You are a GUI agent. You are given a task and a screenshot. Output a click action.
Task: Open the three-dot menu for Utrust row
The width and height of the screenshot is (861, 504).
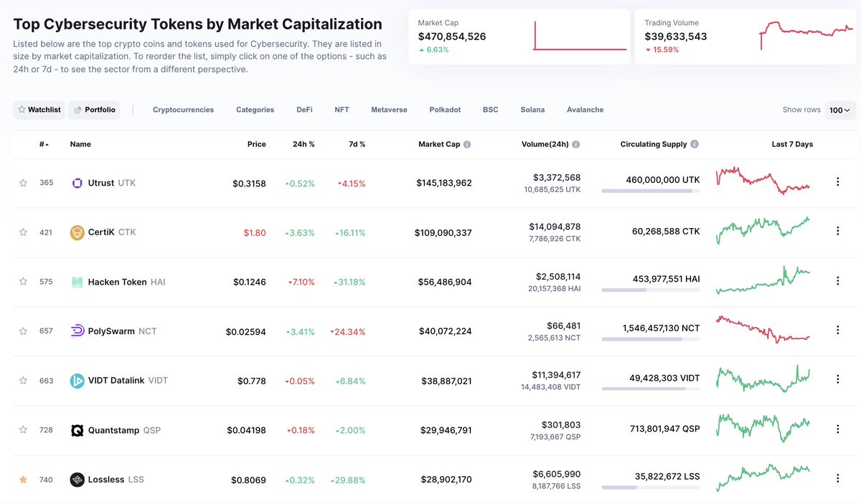(837, 182)
